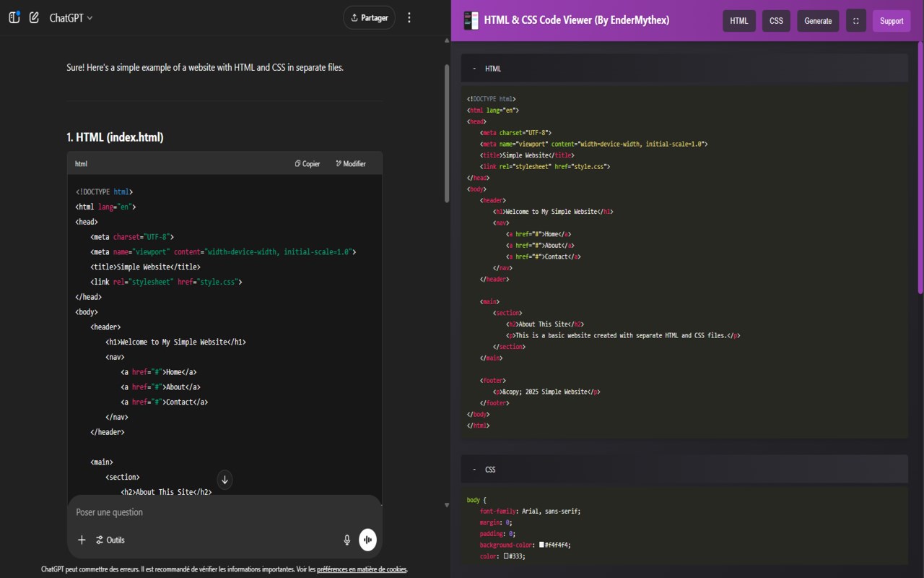Image resolution: width=924 pixels, height=578 pixels.
Task: Click the 'font-family: Arial, sans-serif' CSS line
Action: pyautogui.click(x=530, y=512)
